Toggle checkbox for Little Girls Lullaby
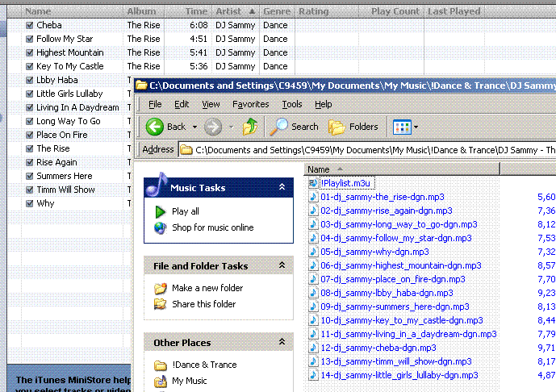 [29, 94]
